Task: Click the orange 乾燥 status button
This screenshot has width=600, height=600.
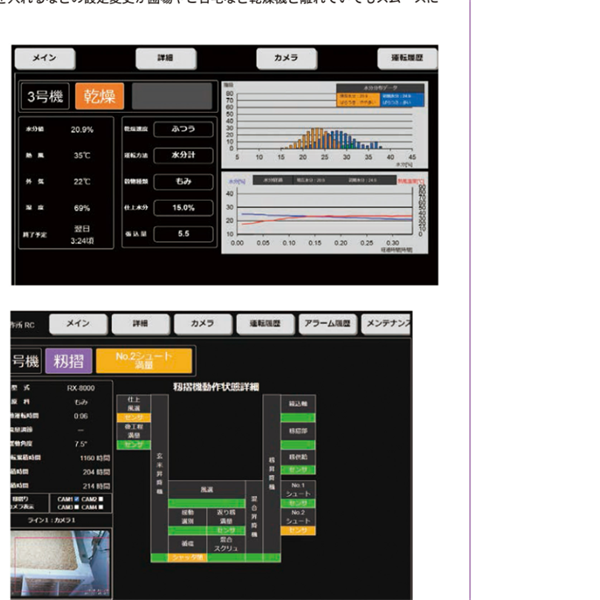Action: pos(99,96)
